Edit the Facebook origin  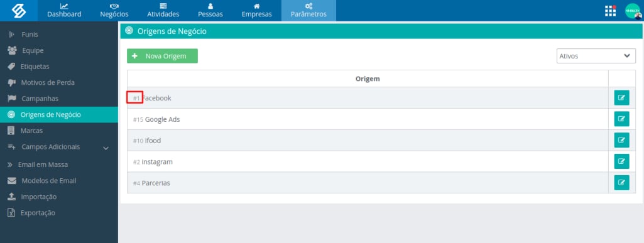pyautogui.click(x=621, y=98)
